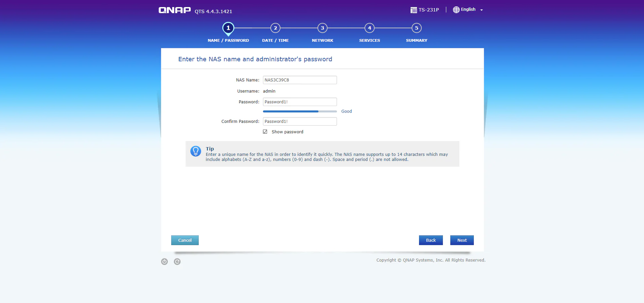Select the SUMMARY step label
The height and width of the screenshot is (303, 644).
pos(417,40)
